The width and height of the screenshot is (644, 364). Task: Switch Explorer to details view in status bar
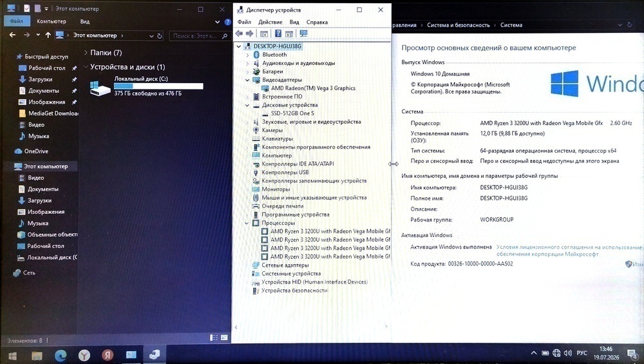tap(214, 338)
